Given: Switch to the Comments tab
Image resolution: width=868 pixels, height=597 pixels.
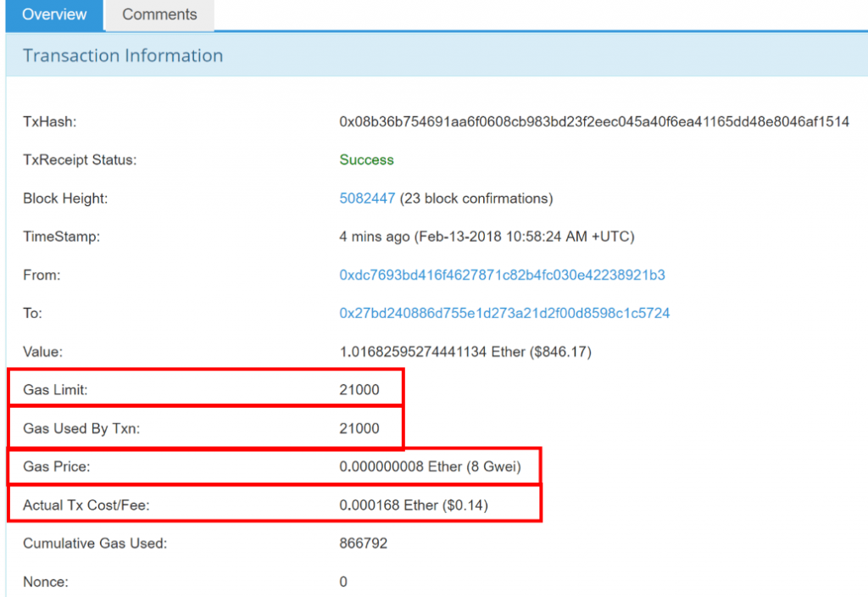Looking at the screenshot, I should 159,14.
